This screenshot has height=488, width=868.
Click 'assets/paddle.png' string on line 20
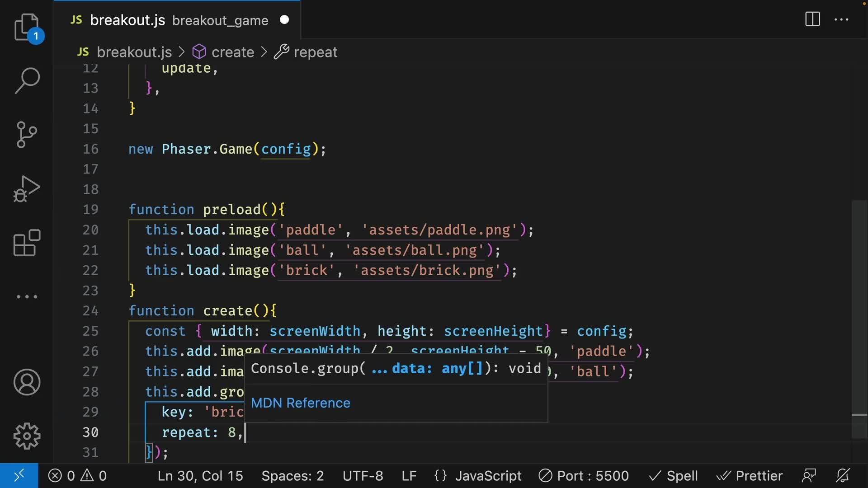coord(439,230)
